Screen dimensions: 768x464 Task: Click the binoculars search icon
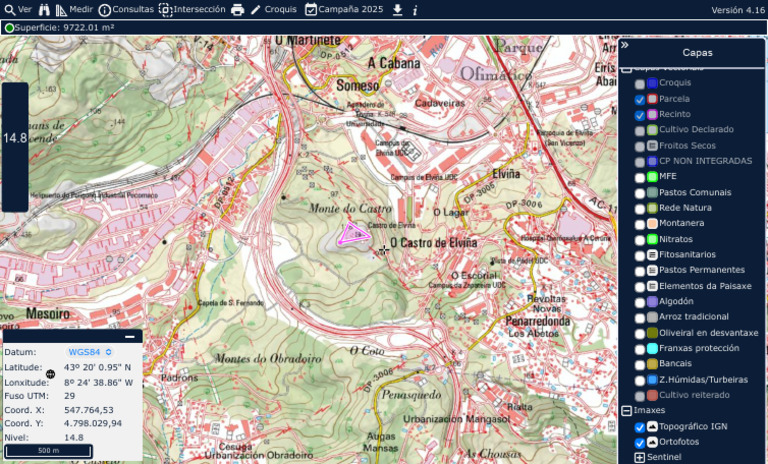44,10
